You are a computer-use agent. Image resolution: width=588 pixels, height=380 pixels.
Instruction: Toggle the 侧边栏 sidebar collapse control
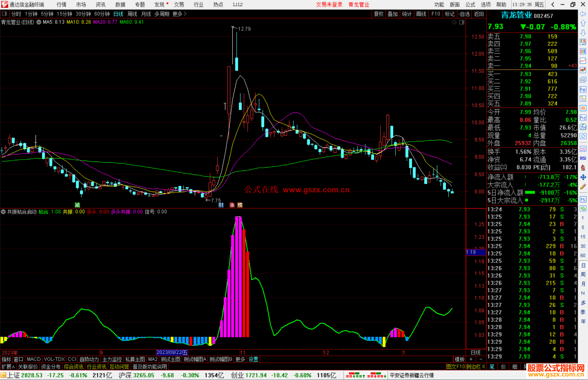pyautogui.click(x=475, y=367)
